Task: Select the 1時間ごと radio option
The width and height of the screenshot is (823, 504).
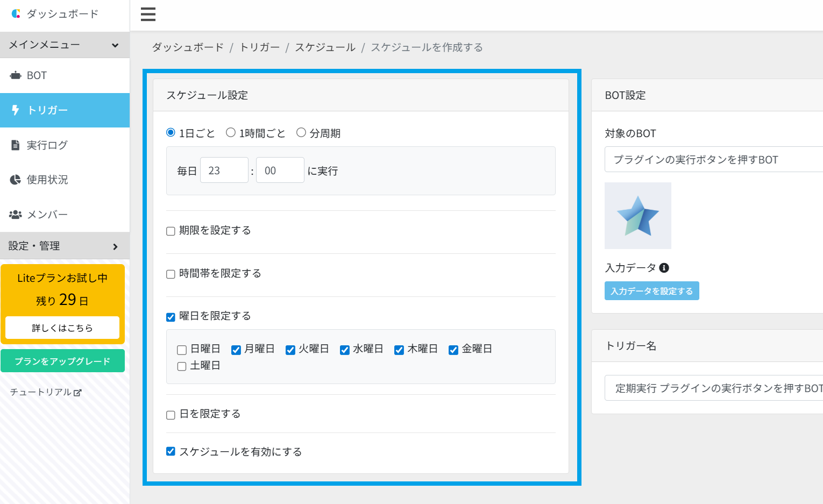Action: [x=231, y=132]
